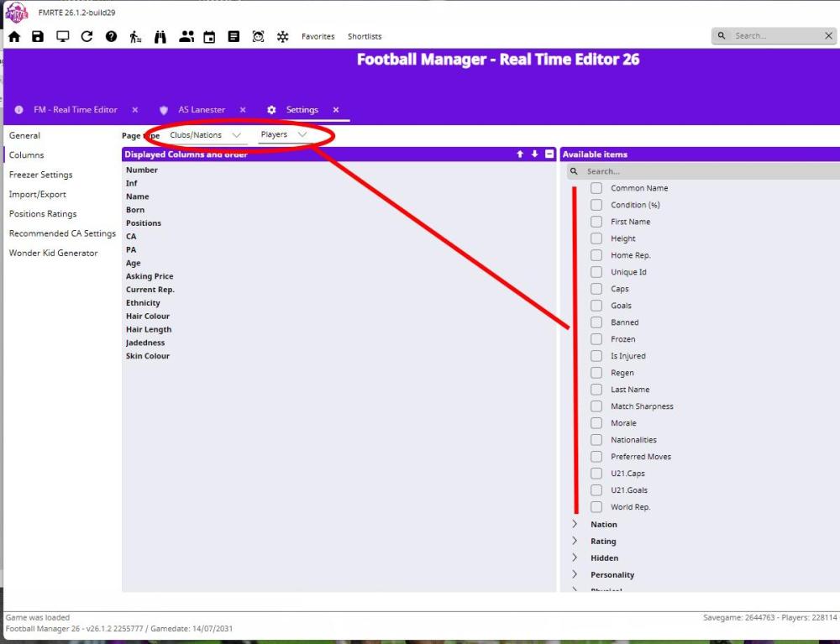Expand the Personality group
This screenshot has height=644, width=840.
click(612, 575)
